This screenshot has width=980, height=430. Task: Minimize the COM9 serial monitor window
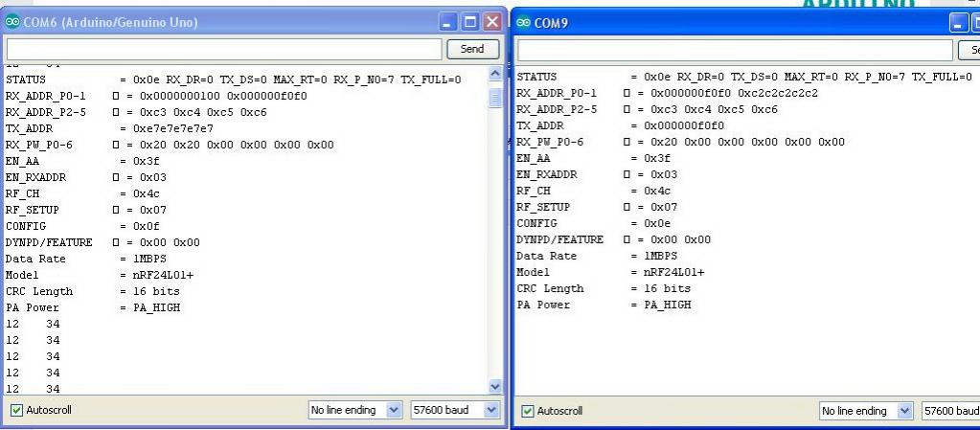960,23
